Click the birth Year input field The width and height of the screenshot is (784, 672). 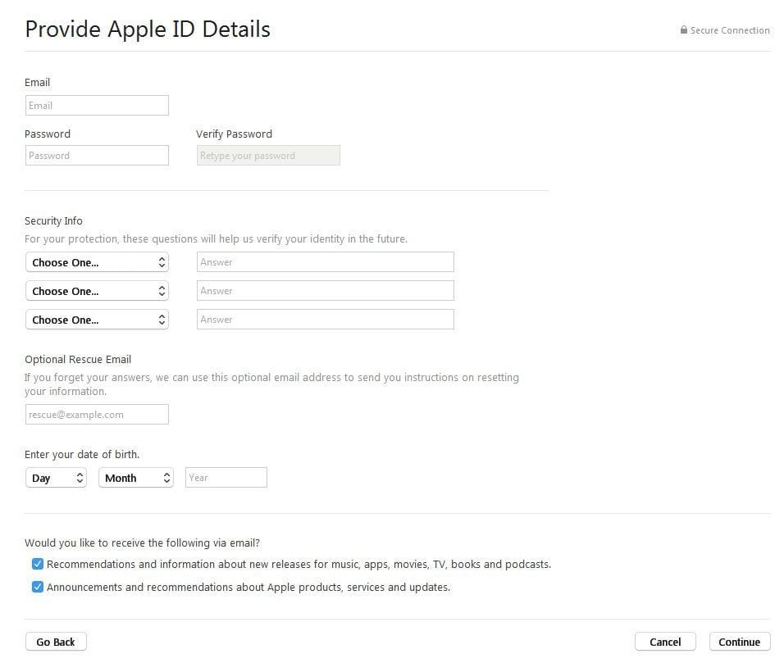(x=226, y=478)
